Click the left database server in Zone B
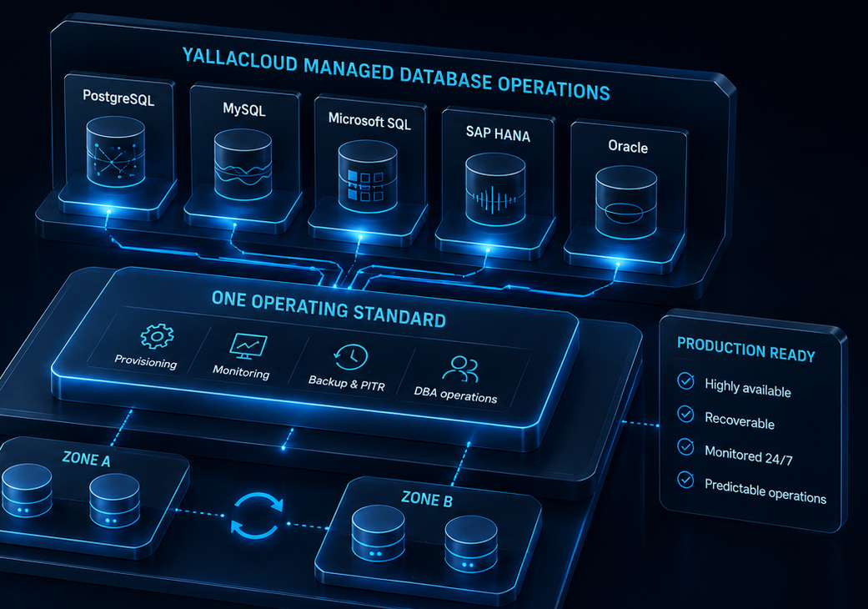Viewport: 868px width, 609px height. click(x=378, y=533)
